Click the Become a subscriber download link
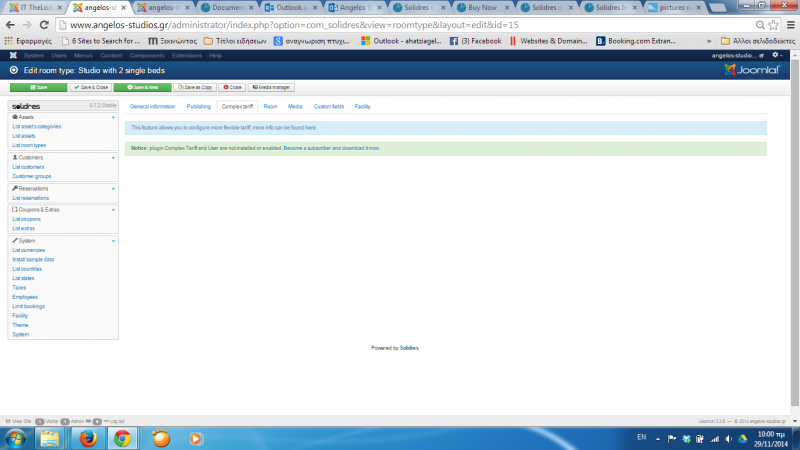 click(331, 148)
